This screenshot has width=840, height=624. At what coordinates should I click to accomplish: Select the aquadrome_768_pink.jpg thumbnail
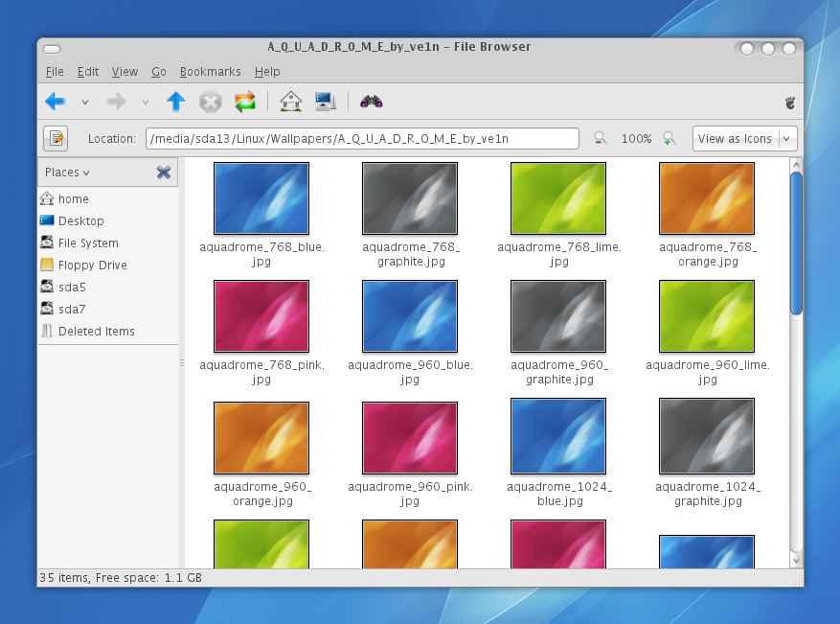(x=261, y=316)
